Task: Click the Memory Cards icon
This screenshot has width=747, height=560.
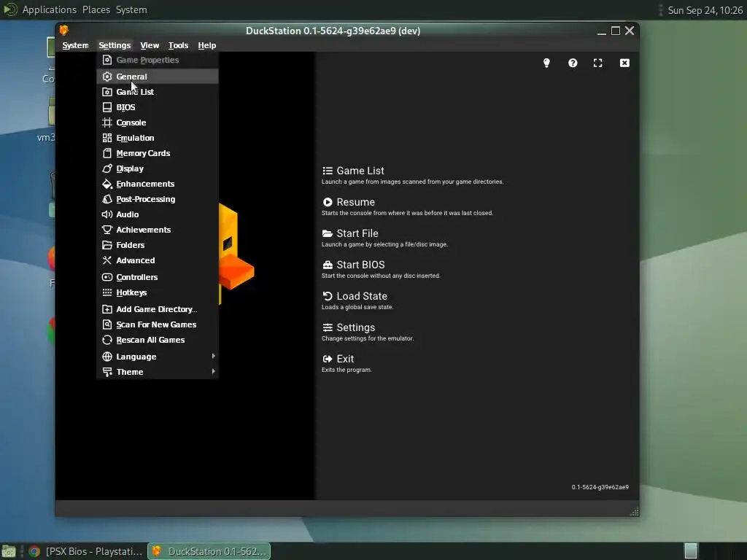Action: coord(107,153)
